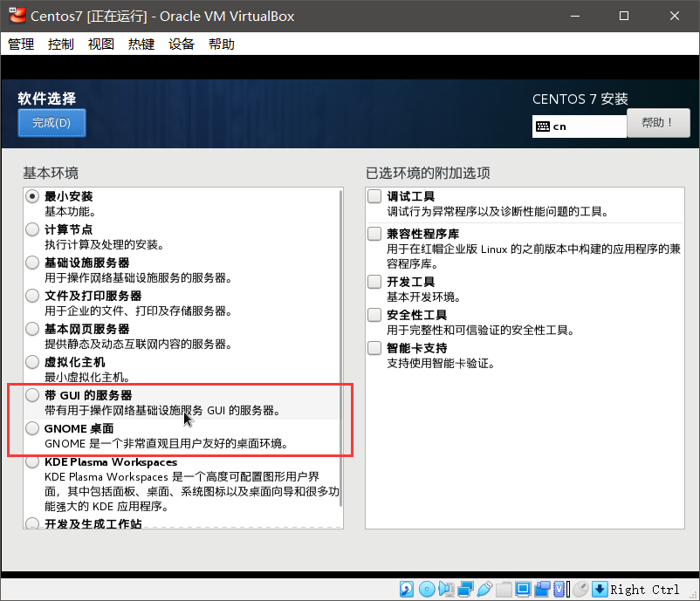Check the 智能卡支持 checkbox
This screenshot has width=700, height=601.
point(374,347)
